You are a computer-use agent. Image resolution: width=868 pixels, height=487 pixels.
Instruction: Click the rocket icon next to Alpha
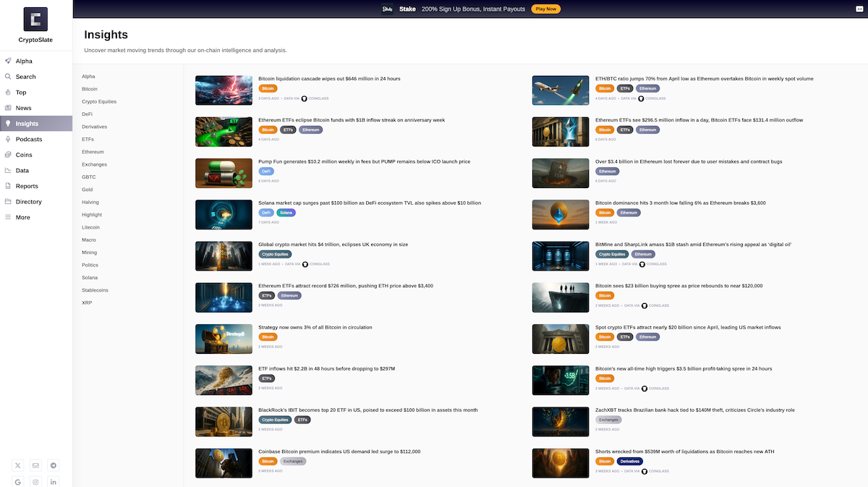(x=8, y=61)
